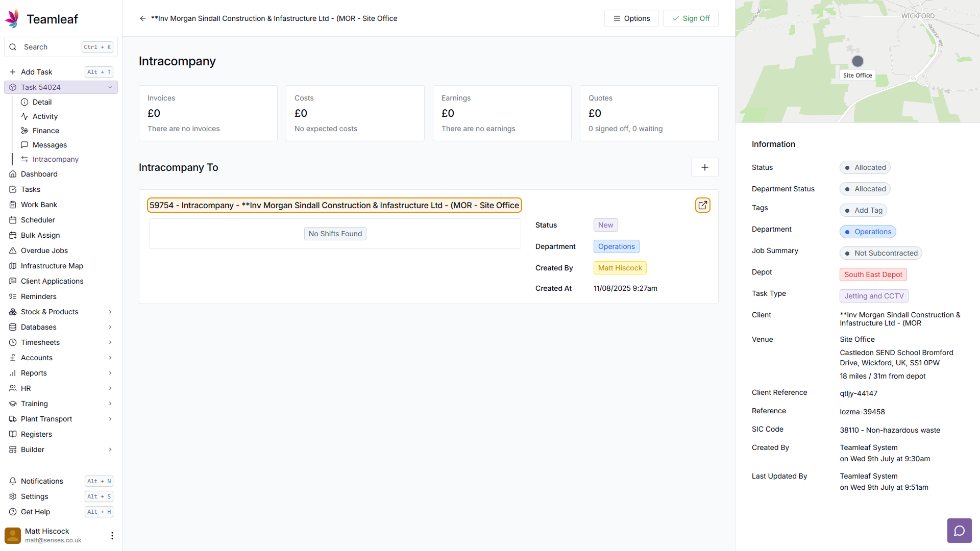The image size is (980, 551).
Task: Click the Infrastructure Map icon
Action: point(13,266)
